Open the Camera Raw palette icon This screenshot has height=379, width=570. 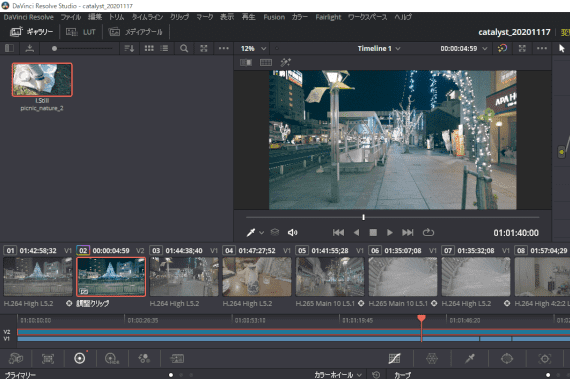click(x=16, y=359)
